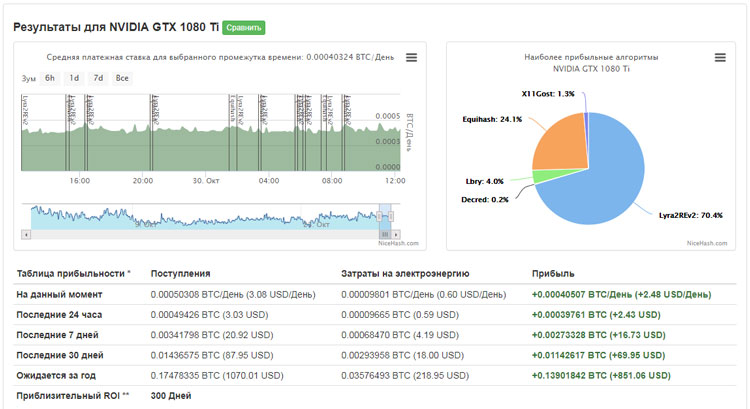Click the Поступления column header

(180, 274)
